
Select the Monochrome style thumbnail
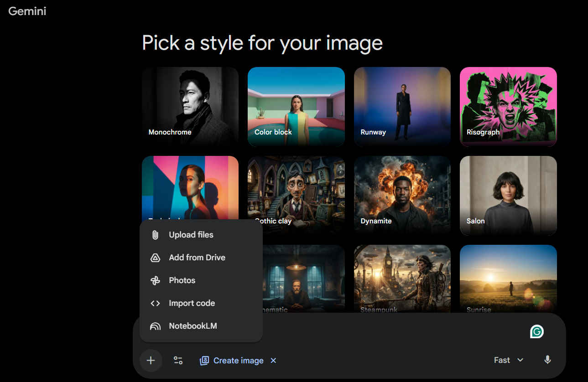click(190, 107)
